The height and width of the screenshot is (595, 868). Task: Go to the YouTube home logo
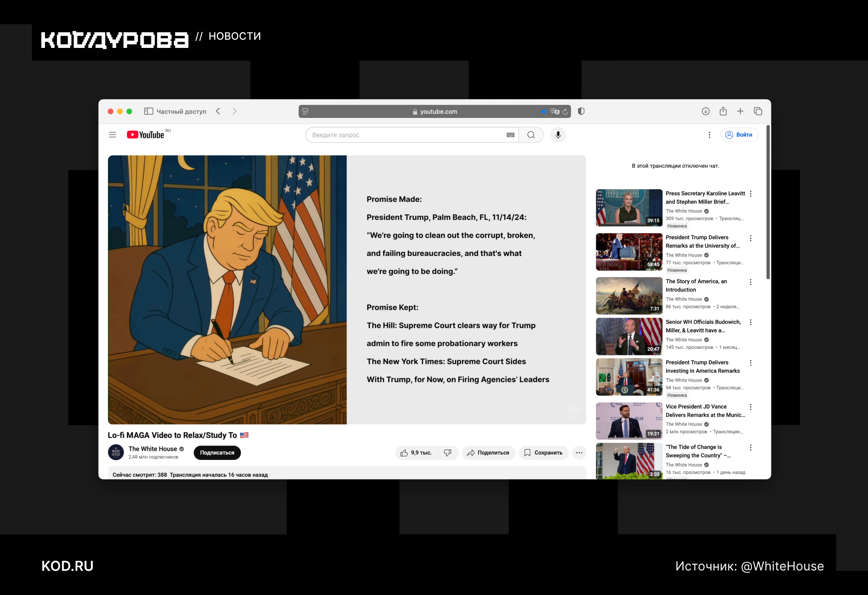click(x=145, y=135)
